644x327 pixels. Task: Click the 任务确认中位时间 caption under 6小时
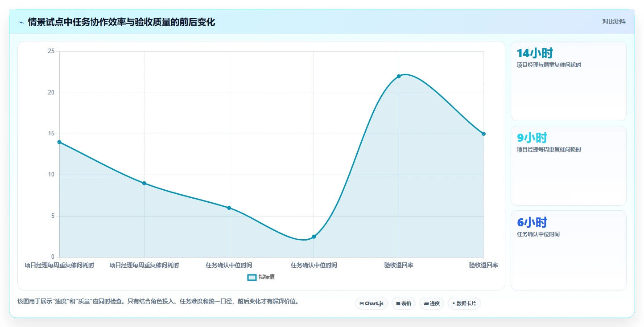[538, 234]
